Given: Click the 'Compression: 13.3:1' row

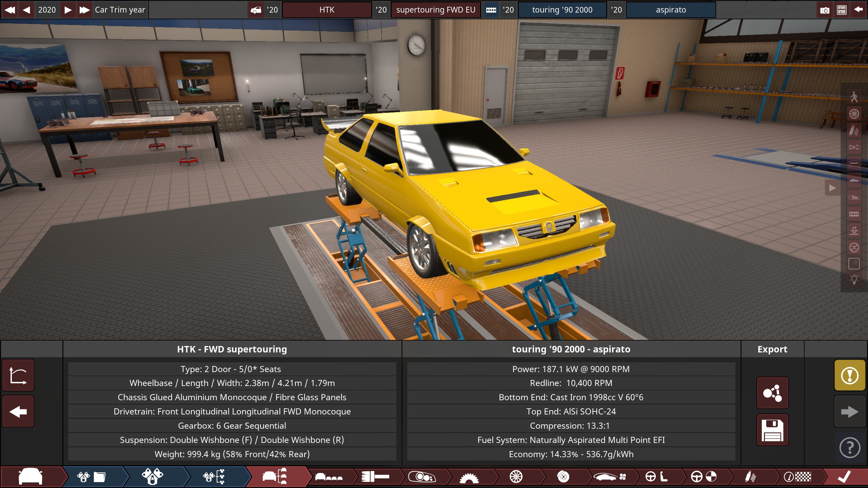Looking at the screenshot, I should click(x=571, y=426).
